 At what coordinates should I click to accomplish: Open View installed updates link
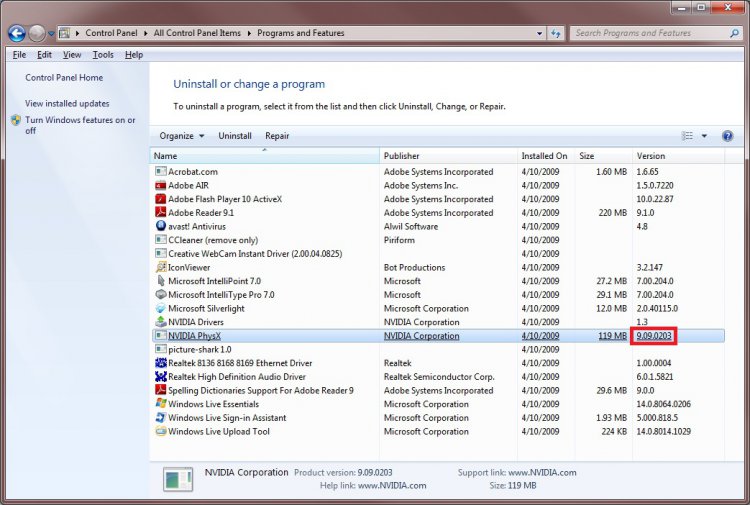[x=67, y=103]
